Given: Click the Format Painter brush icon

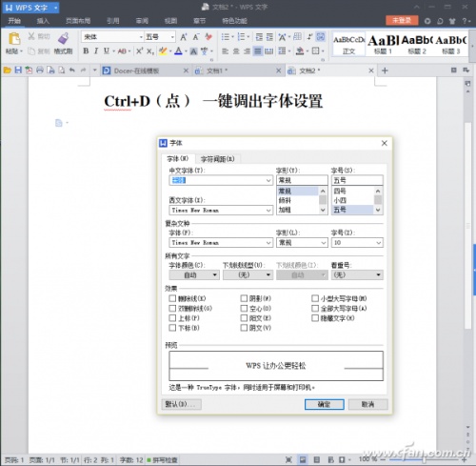Looking at the screenshot, I should point(64,38).
